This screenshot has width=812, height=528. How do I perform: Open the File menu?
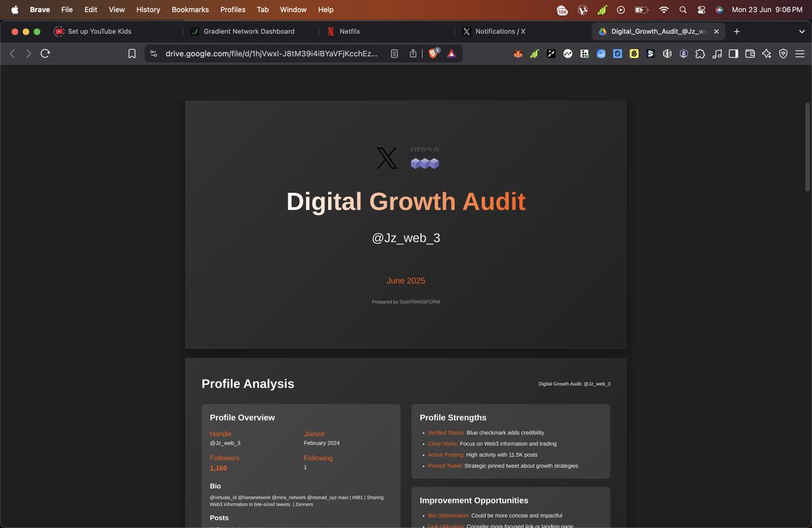pos(67,9)
